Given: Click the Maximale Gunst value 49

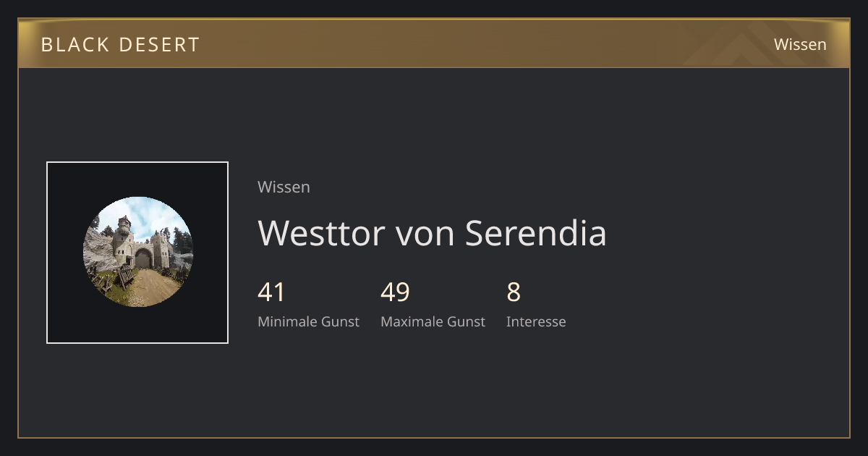Looking at the screenshot, I should (395, 292).
